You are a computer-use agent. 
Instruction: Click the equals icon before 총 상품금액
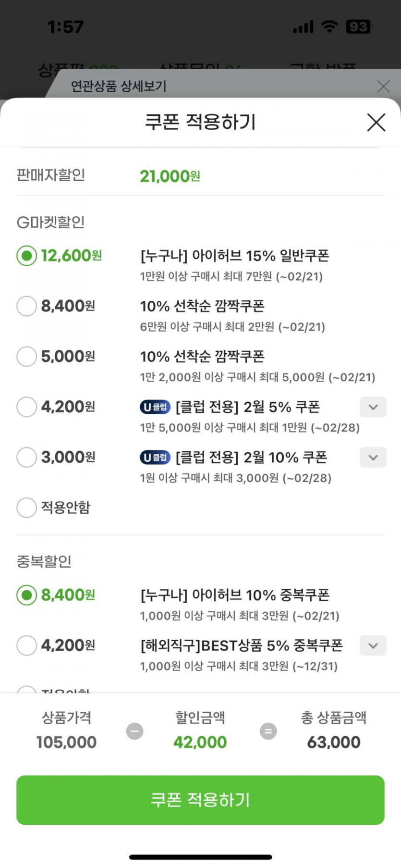coord(268,731)
